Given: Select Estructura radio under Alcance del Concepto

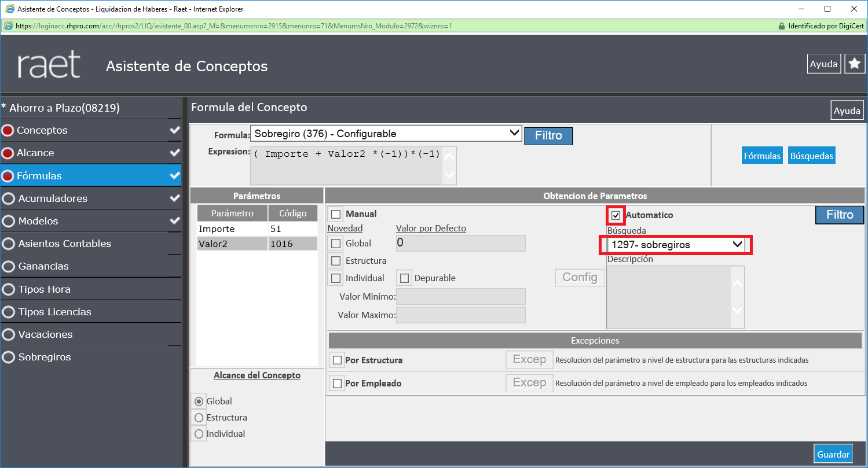Looking at the screenshot, I should tap(199, 418).
